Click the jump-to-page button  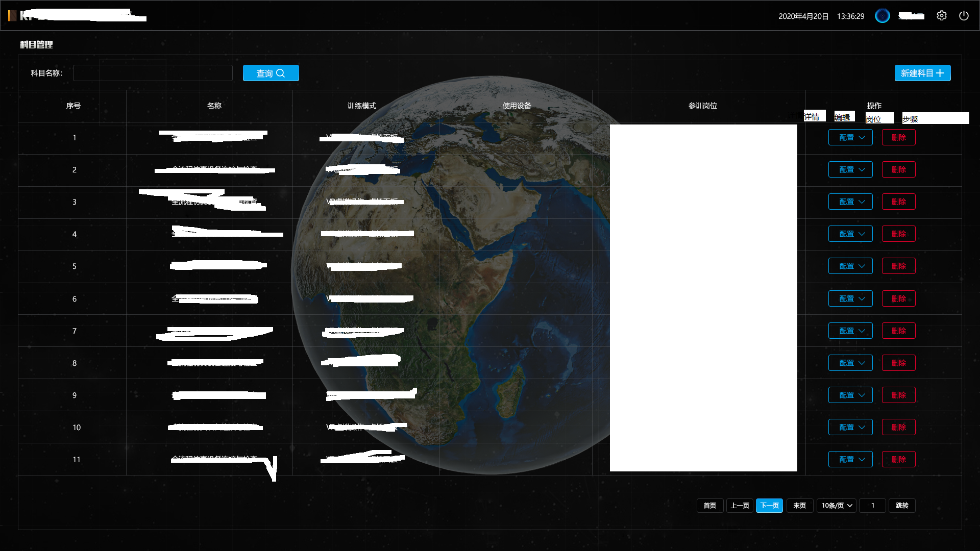(902, 505)
